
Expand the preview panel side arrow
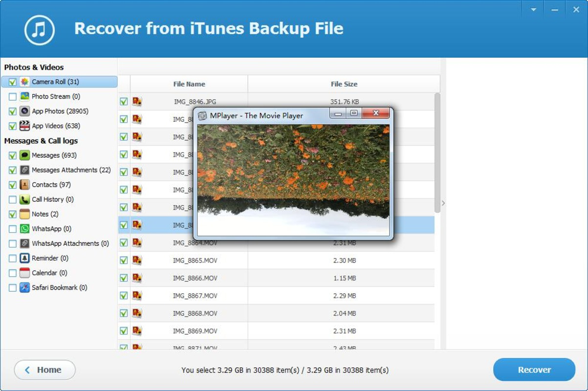click(443, 203)
